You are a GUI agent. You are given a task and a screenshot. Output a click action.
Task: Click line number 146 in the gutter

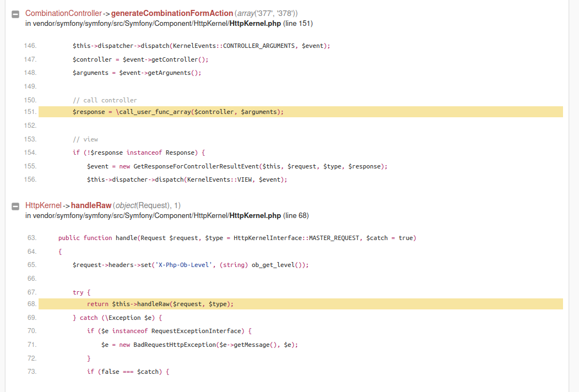click(x=30, y=46)
